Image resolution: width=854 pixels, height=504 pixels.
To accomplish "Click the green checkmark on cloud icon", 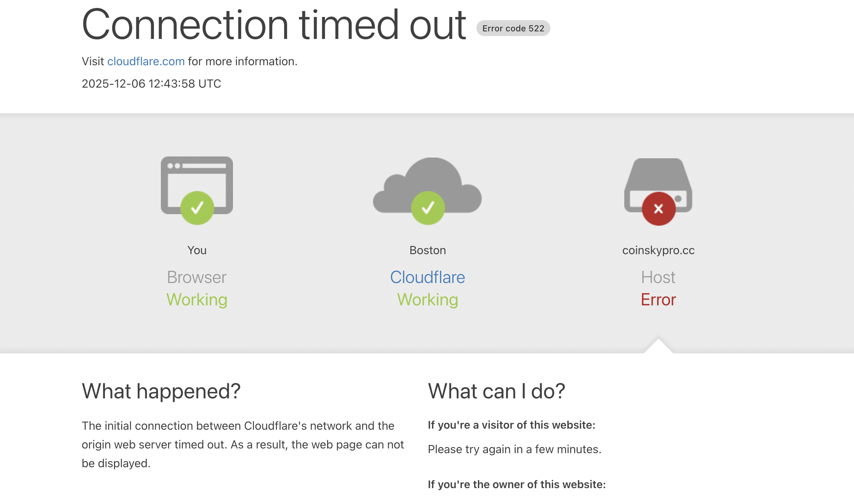I will (428, 208).
